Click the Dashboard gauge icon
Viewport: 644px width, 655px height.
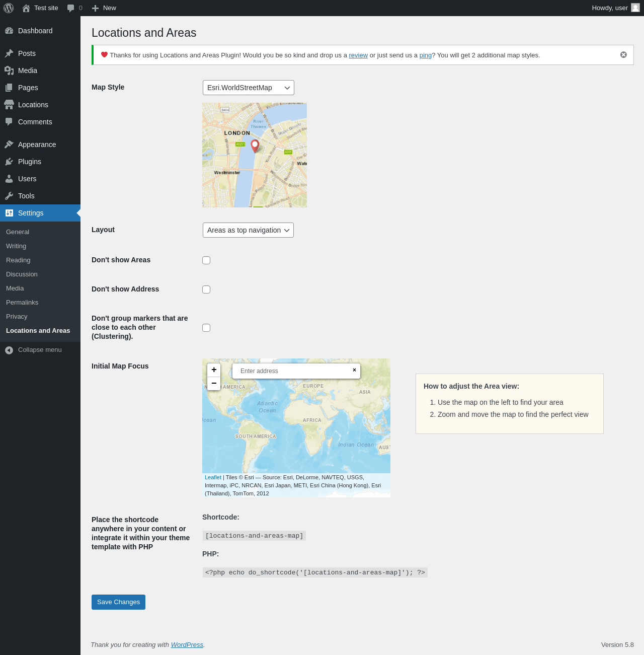coord(9,31)
